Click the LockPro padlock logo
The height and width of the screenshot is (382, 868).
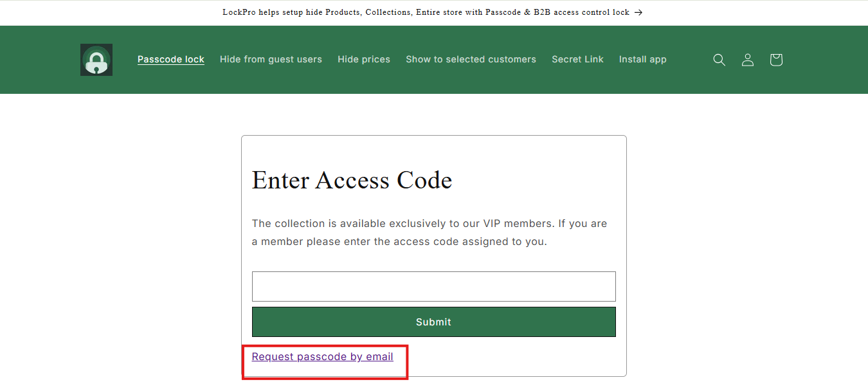pyautogui.click(x=96, y=60)
